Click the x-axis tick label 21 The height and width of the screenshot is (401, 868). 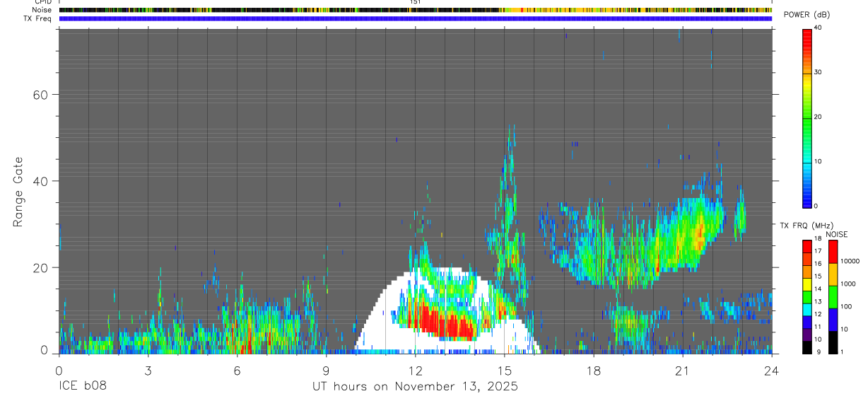pyautogui.click(x=683, y=371)
